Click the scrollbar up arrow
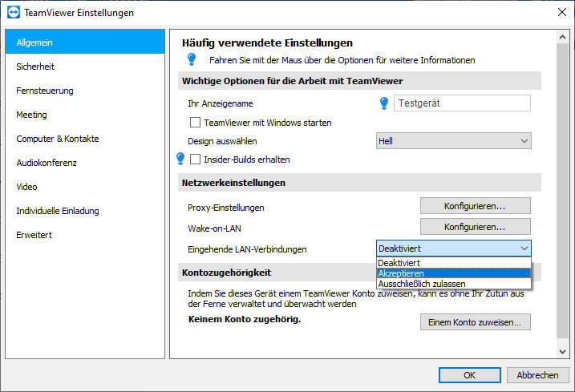This screenshot has width=575, height=392. coord(562,37)
